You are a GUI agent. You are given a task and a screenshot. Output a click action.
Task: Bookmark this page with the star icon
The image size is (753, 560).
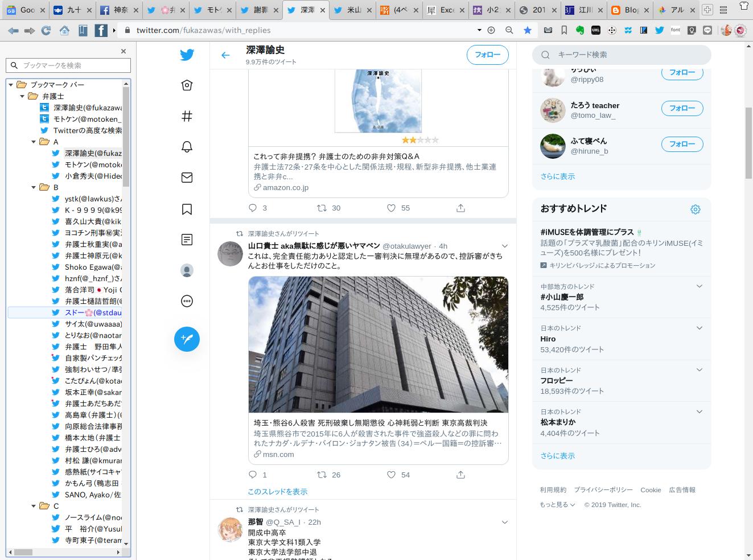click(528, 30)
